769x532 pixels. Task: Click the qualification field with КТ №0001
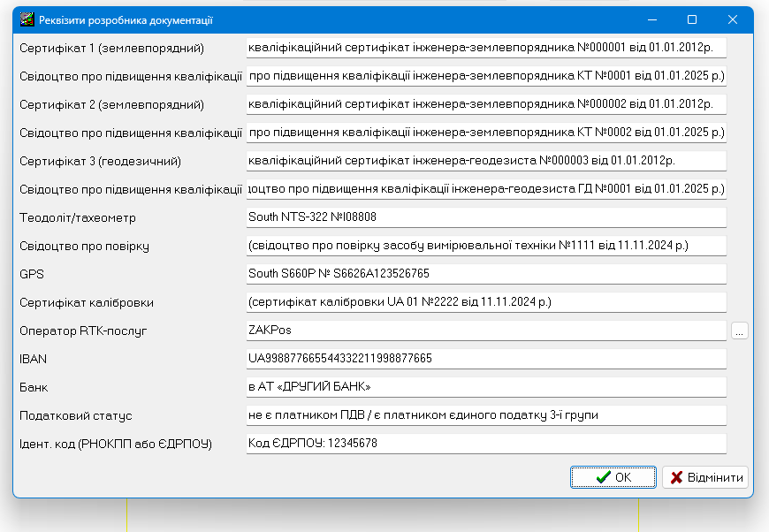pos(485,76)
